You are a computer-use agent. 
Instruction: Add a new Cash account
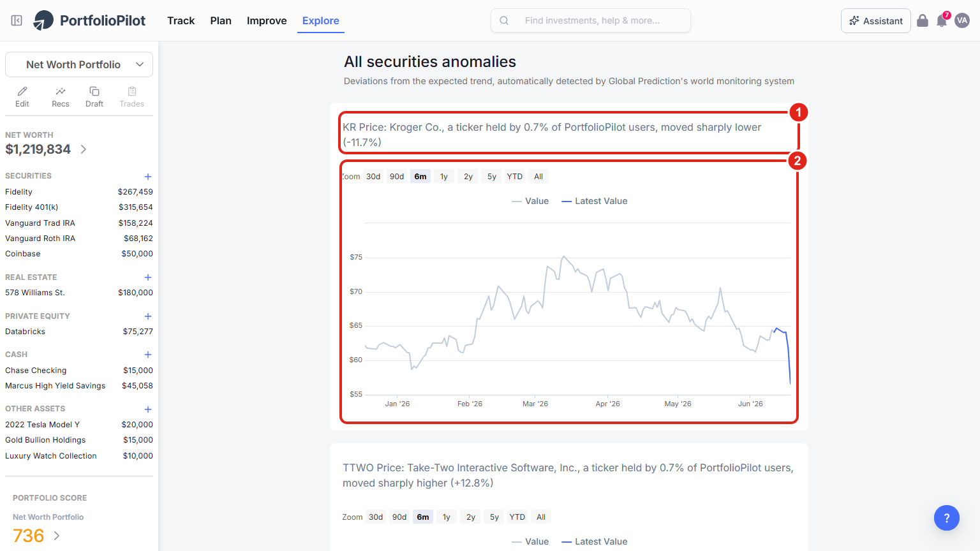(148, 355)
